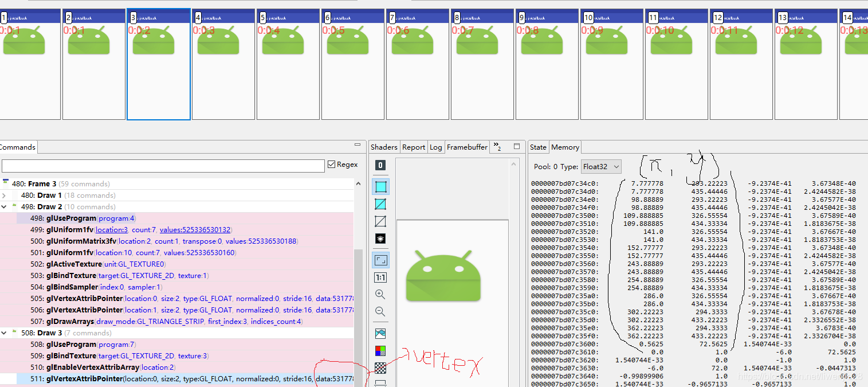Maximize the Framebuffer panel
This screenshot has height=387, width=868.
coord(516,146)
